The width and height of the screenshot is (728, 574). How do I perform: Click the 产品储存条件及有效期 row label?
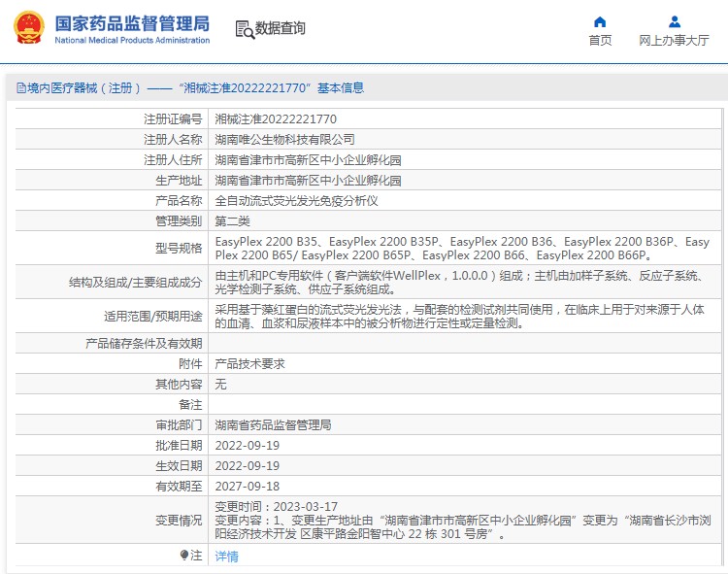[x=144, y=344]
